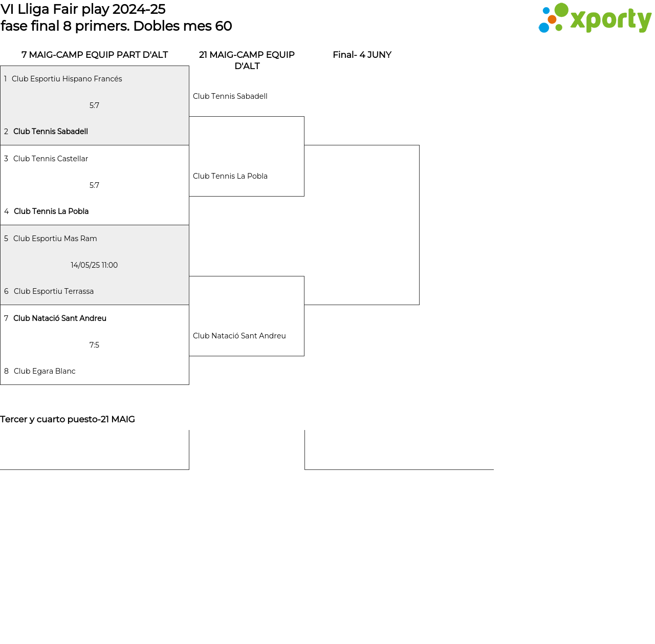Select Club Esportiu Mas Ram team

pyautogui.click(x=55, y=239)
